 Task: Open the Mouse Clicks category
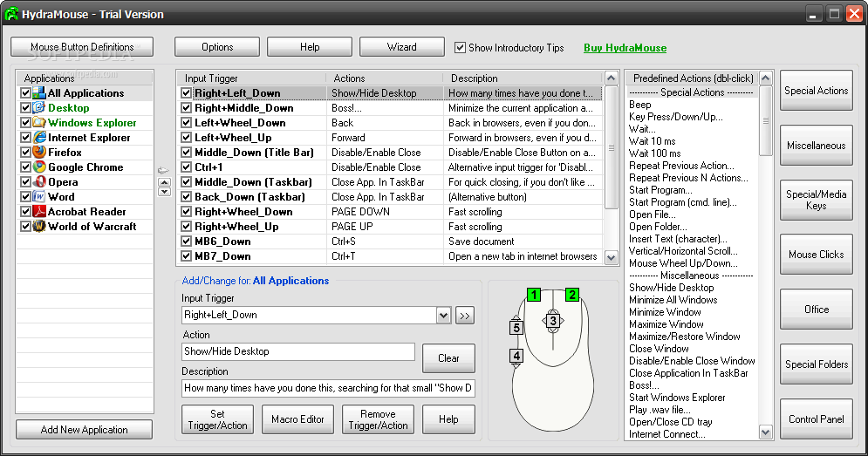pyautogui.click(x=816, y=255)
